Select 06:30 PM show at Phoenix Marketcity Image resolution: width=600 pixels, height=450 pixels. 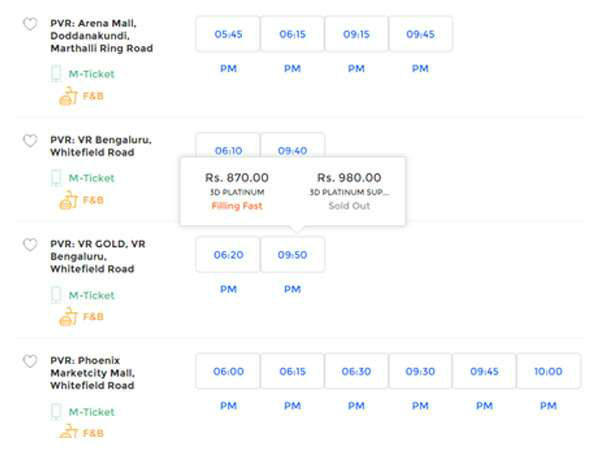pyautogui.click(x=356, y=371)
